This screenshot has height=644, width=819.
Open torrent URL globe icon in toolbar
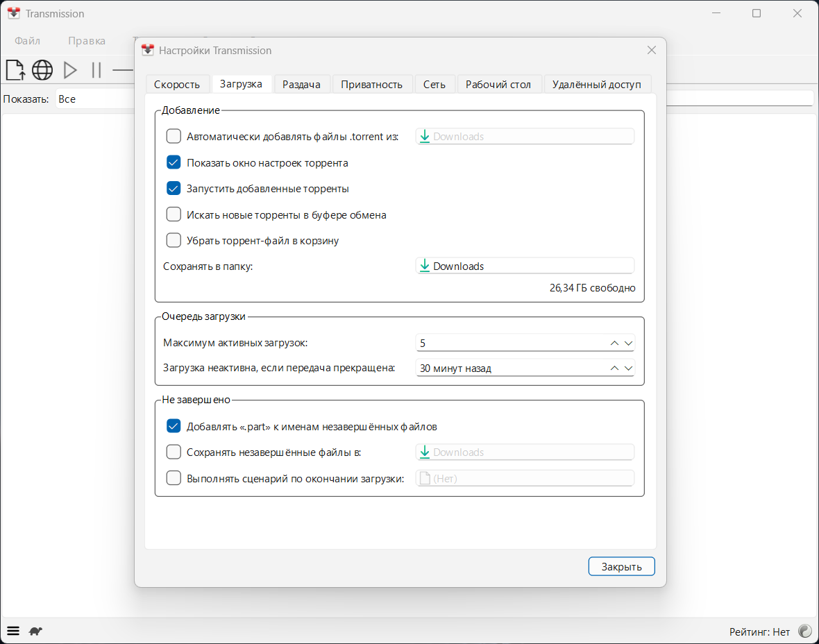42,70
